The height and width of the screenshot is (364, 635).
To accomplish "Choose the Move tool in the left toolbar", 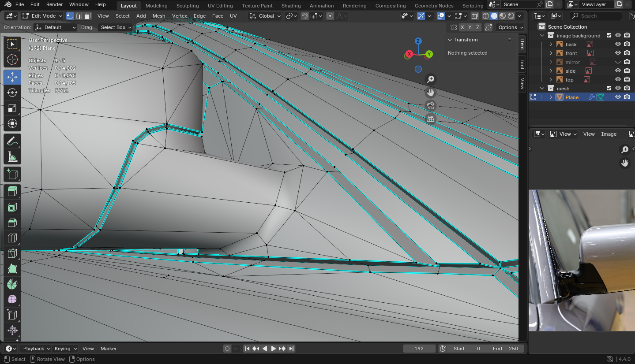I will 12,77.
